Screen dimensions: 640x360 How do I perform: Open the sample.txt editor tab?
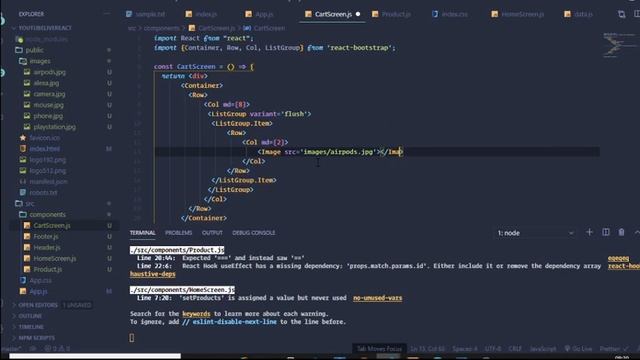coord(146,14)
